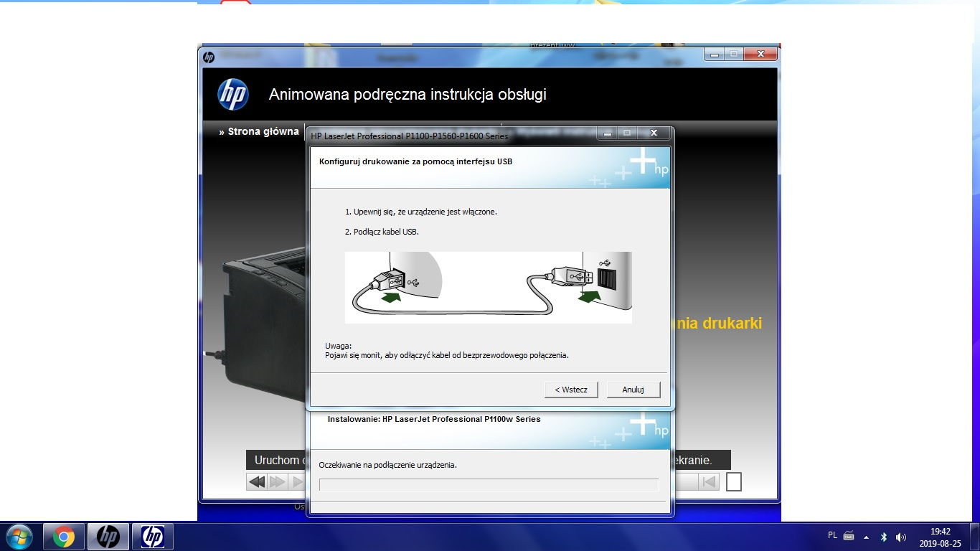Screen dimensions: 980x551
Task: Go back with the Wstecz button
Action: (x=571, y=390)
